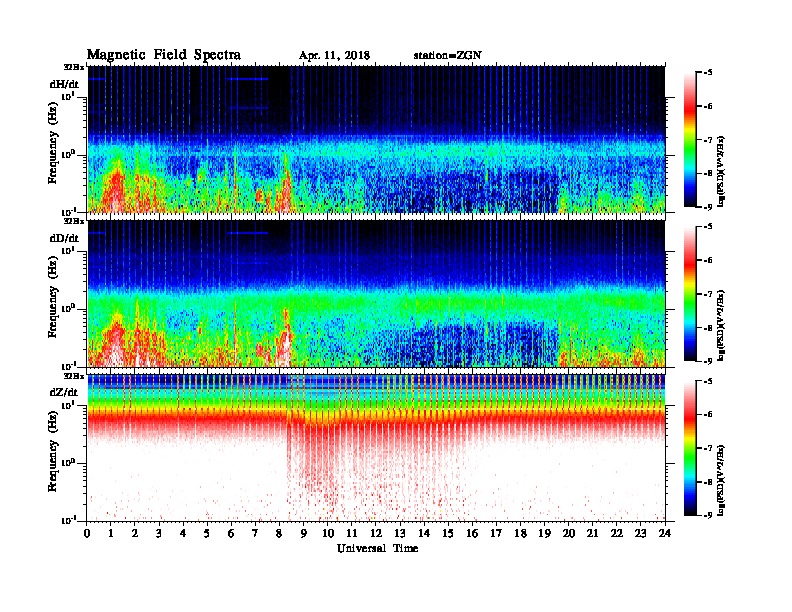Click the color bar beside the dD/dt panel
The image size is (792, 612).
pos(690,294)
